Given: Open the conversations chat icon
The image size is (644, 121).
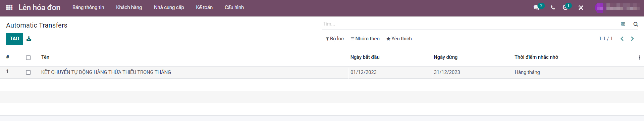Looking at the screenshot, I should pyautogui.click(x=536, y=7).
